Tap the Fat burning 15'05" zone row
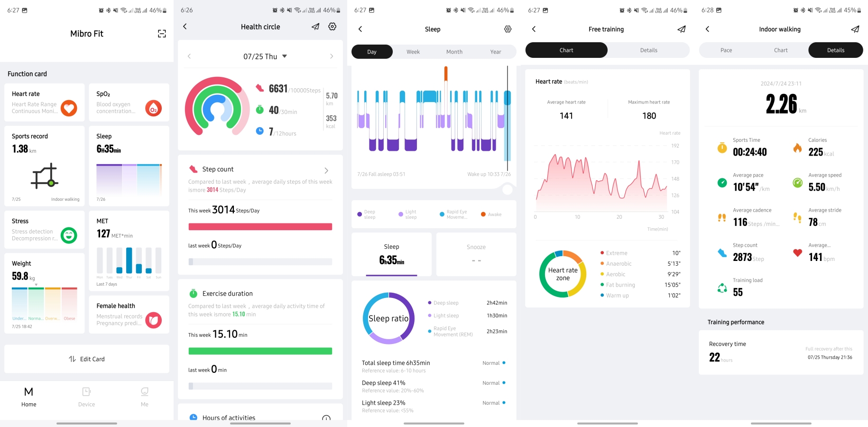 tap(640, 285)
